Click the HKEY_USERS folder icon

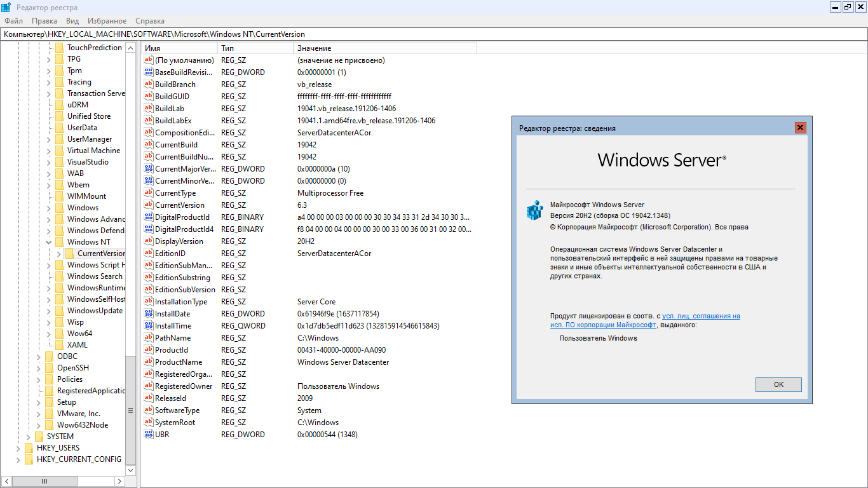click(x=29, y=448)
